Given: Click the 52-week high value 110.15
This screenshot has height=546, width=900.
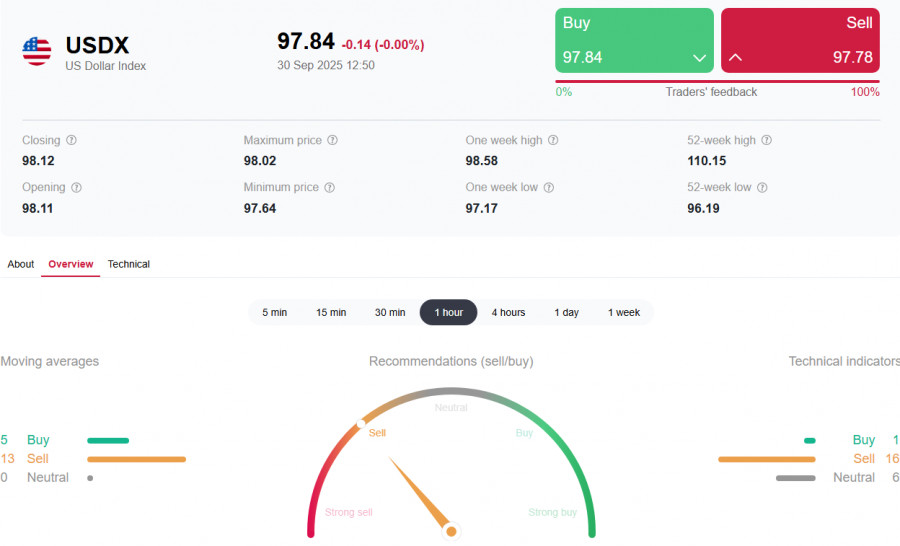Looking at the screenshot, I should pos(707,161).
